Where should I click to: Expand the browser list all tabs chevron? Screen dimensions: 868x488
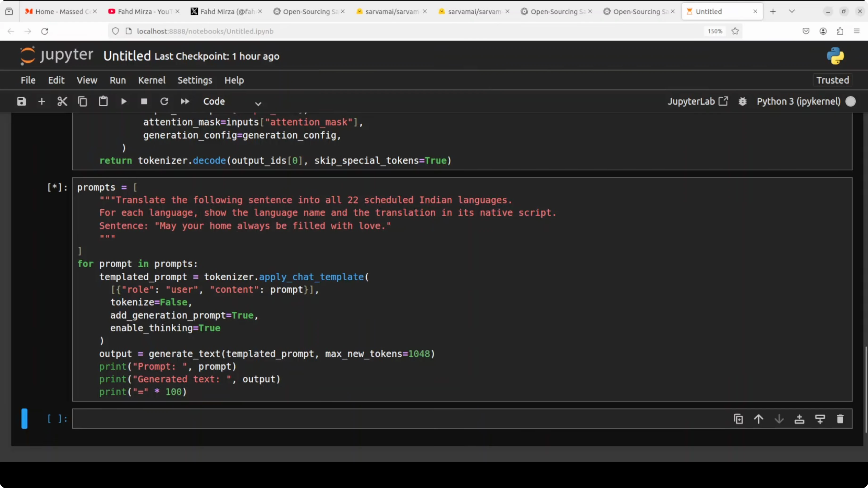click(x=792, y=12)
